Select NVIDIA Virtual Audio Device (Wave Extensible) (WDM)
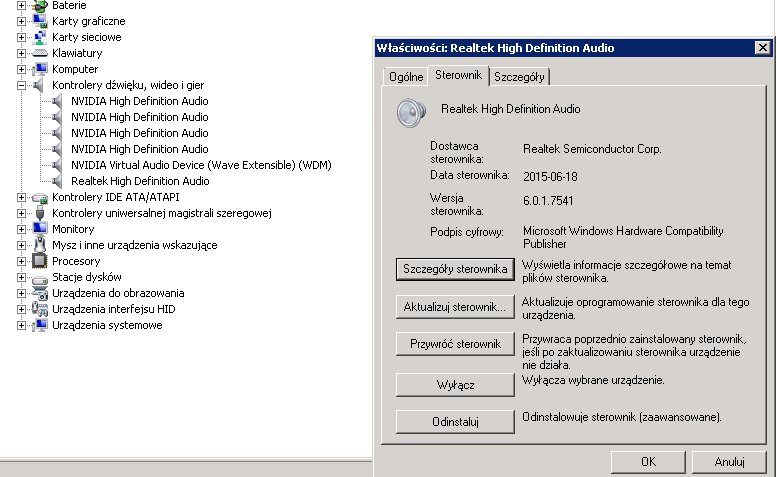Image resolution: width=776 pixels, height=477 pixels. 201,165
